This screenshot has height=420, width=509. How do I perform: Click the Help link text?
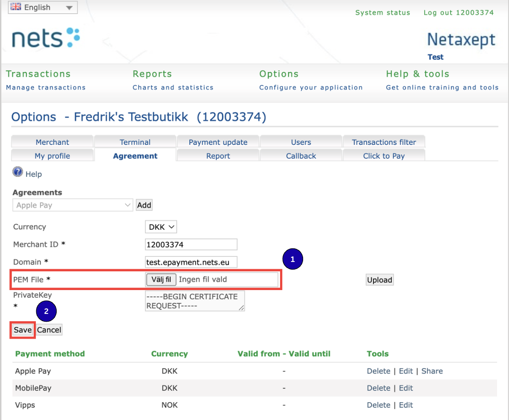click(34, 174)
